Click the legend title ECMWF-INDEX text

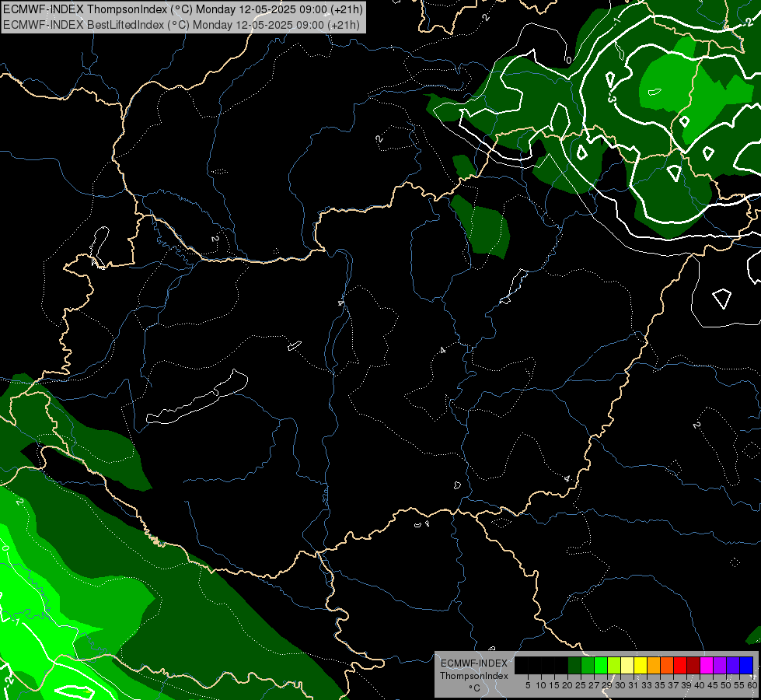tap(474, 663)
